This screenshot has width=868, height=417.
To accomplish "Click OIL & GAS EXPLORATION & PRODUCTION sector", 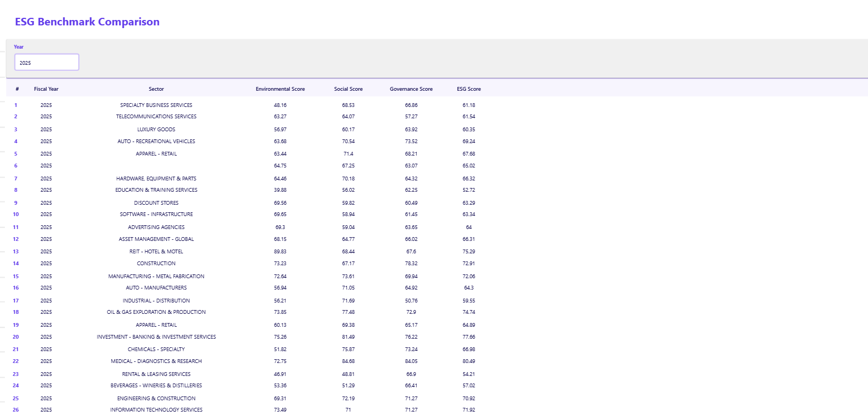I will (156, 312).
